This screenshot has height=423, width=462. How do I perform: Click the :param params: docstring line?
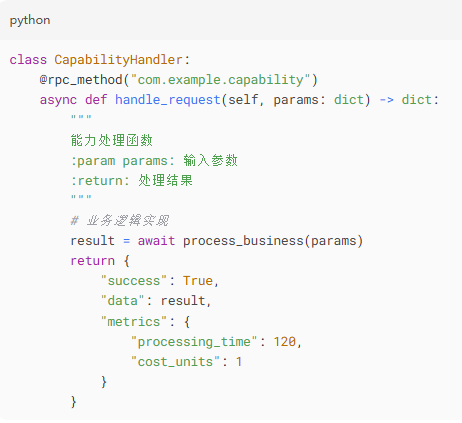(154, 161)
